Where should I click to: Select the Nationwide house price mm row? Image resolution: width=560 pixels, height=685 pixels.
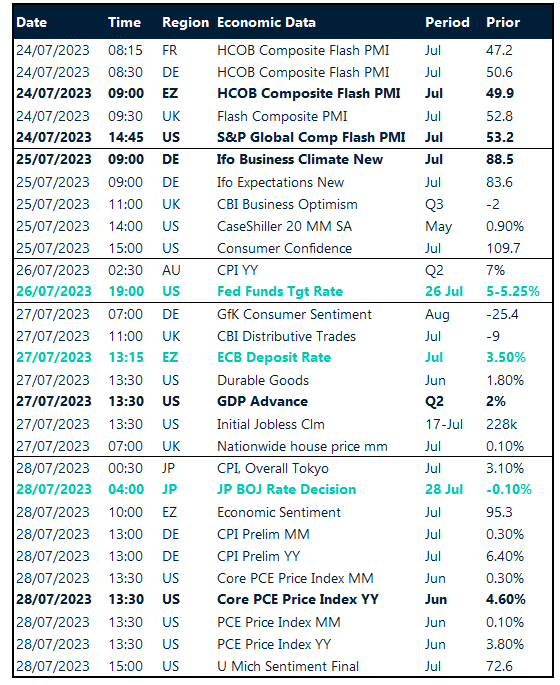(283, 447)
